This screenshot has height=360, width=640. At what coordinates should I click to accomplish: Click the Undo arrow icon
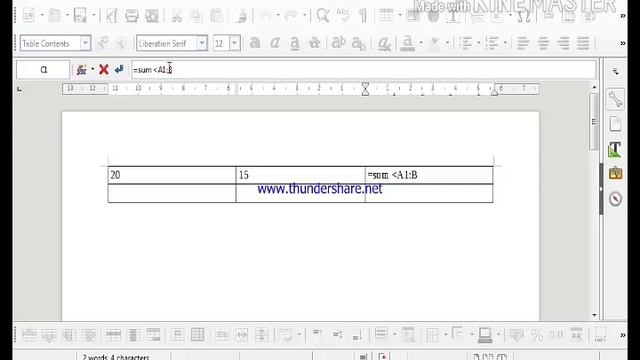point(266,16)
